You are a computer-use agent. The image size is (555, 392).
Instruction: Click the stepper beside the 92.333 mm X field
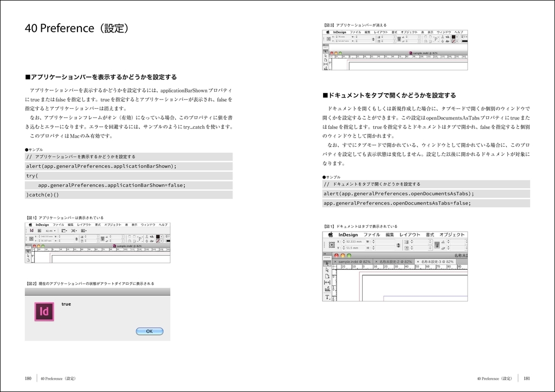click(x=344, y=241)
